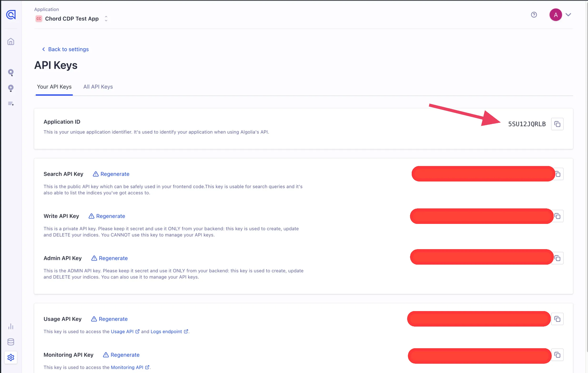588x373 pixels.
Task: Click the Search API Key label
Action: click(63, 174)
